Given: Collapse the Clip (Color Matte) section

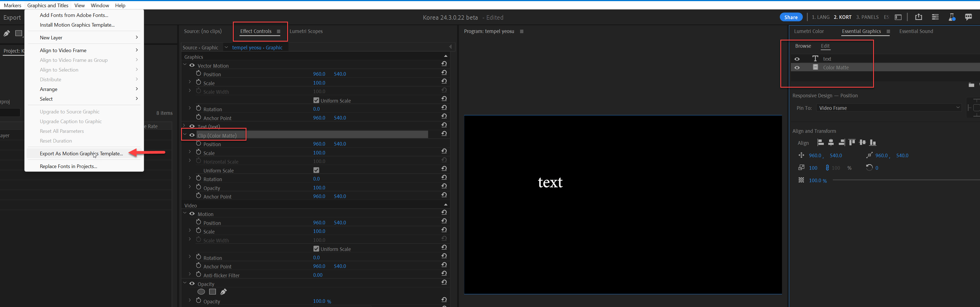Looking at the screenshot, I should (x=185, y=135).
